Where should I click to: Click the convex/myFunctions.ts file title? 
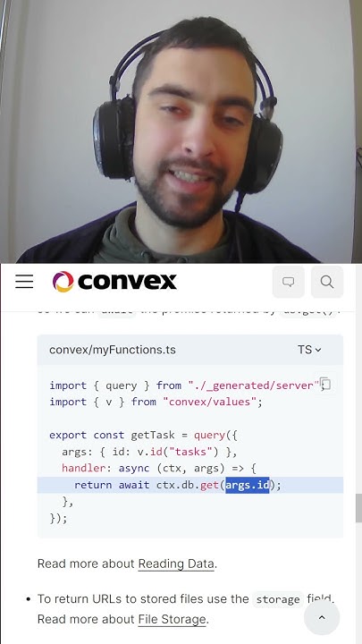pos(113,350)
